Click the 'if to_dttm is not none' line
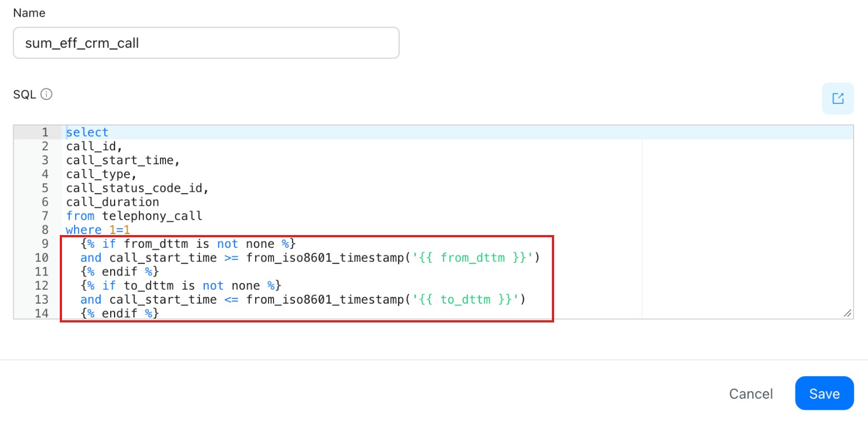 182,285
